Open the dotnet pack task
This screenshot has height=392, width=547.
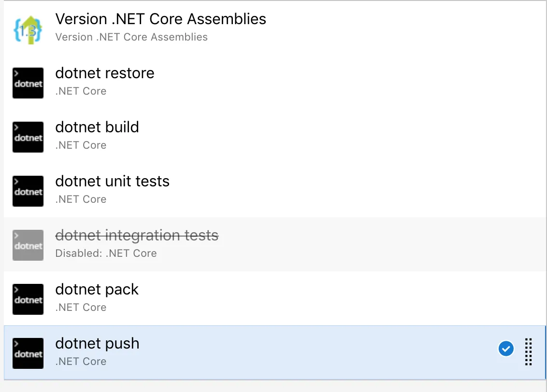tap(97, 290)
